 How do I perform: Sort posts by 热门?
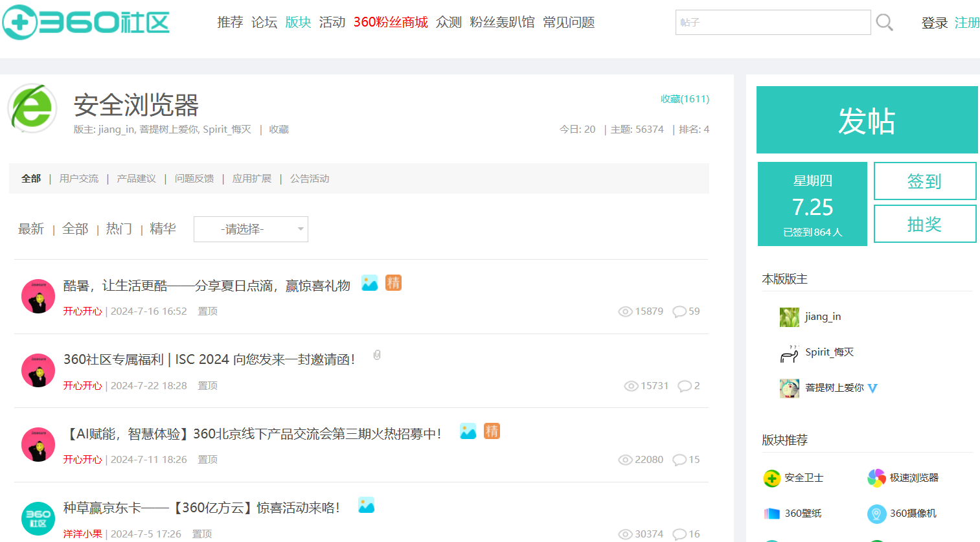tap(119, 229)
